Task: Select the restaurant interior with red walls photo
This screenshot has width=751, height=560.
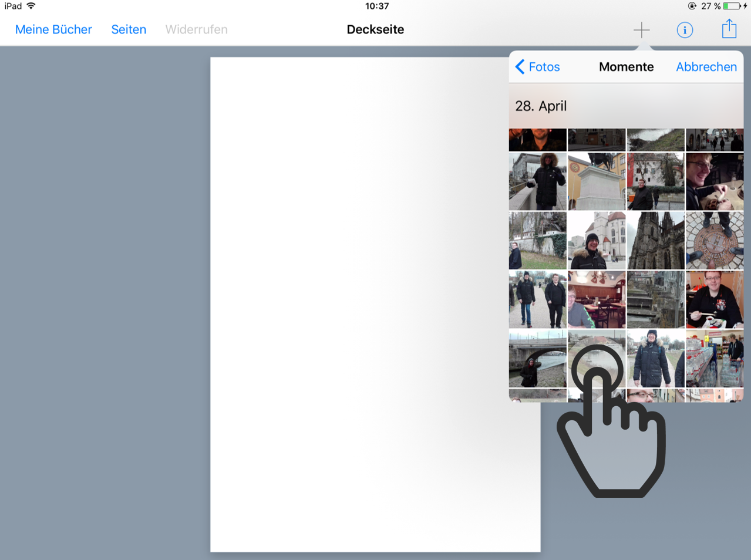Action: tap(597, 299)
